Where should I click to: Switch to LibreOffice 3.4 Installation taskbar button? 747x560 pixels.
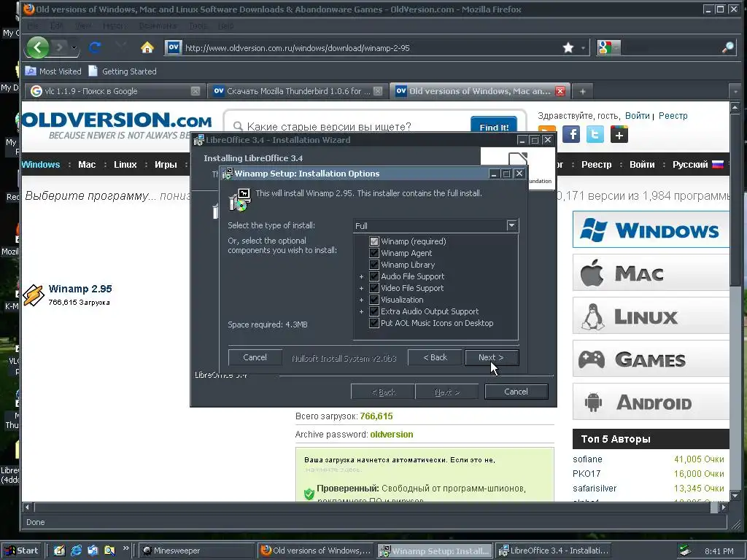pos(554,551)
